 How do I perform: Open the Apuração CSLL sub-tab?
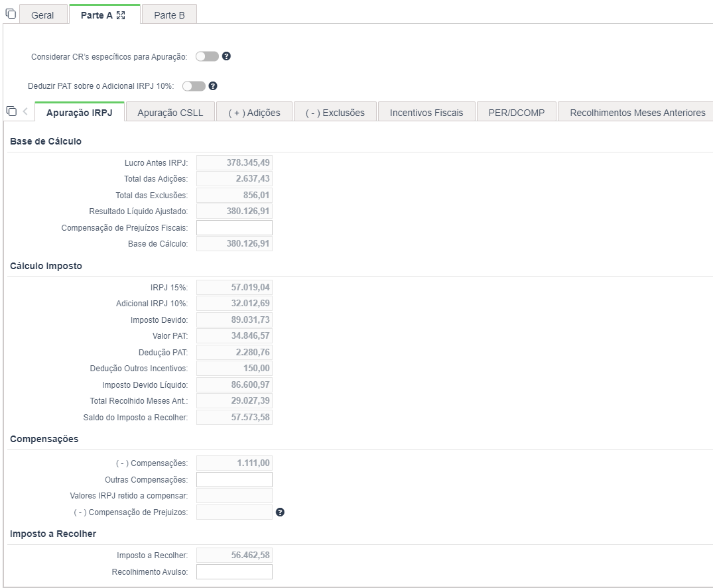170,113
